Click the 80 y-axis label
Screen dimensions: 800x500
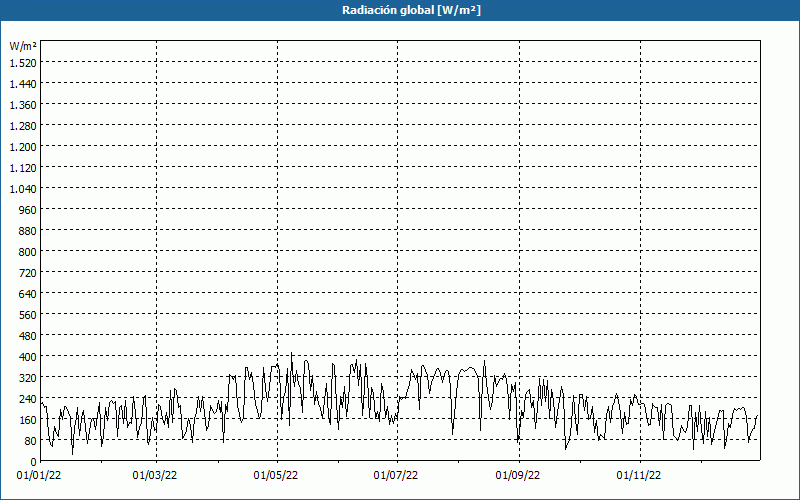coord(30,441)
